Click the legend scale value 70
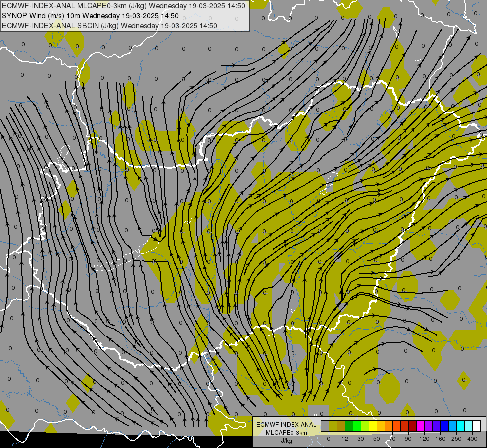Image resolution: width=487 pixels, height=448 pixels. (x=392, y=439)
